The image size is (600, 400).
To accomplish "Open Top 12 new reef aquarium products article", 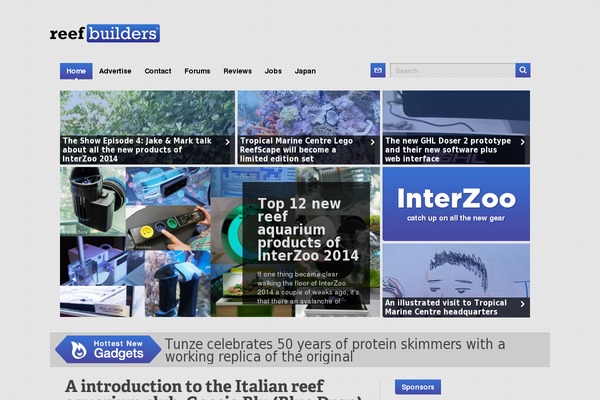I will [308, 229].
